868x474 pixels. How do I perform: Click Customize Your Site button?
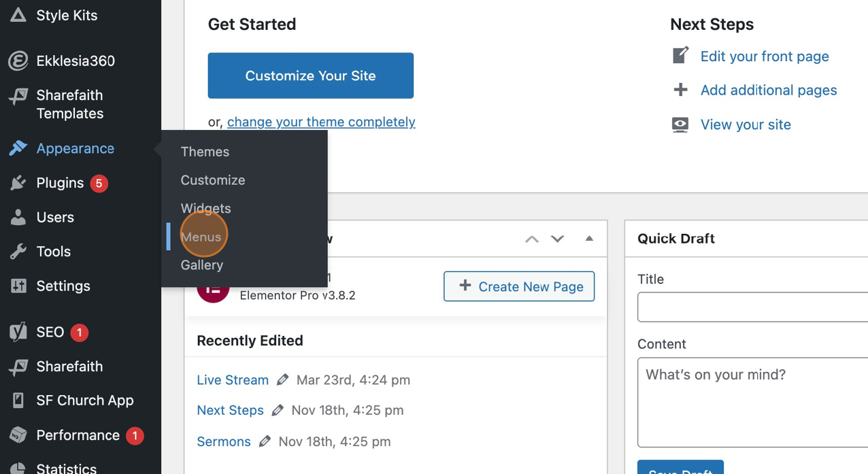pos(311,75)
